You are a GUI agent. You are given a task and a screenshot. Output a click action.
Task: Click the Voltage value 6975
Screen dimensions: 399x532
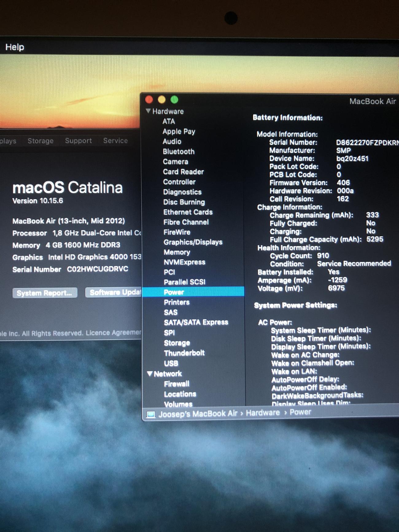tap(336, 288)
